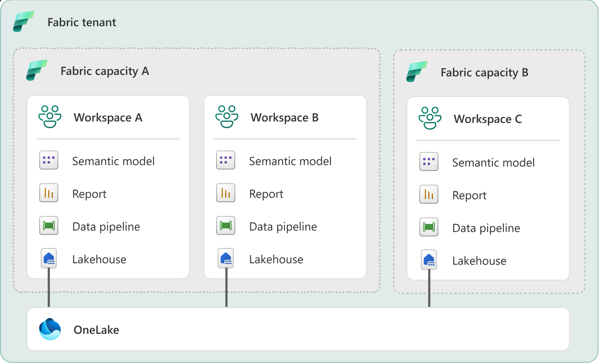Click the "Workspace C" heading
Screen dimensions: 600x364
[x=488, y=119]
